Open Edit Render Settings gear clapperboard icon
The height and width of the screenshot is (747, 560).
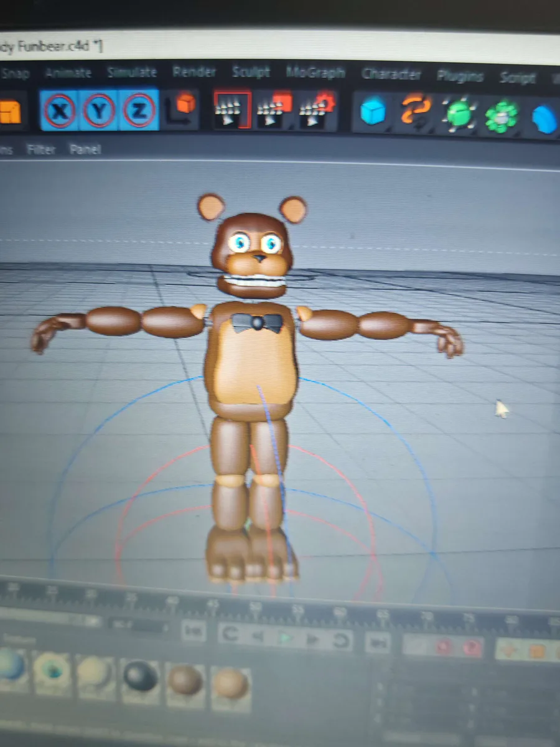[317, 110]
